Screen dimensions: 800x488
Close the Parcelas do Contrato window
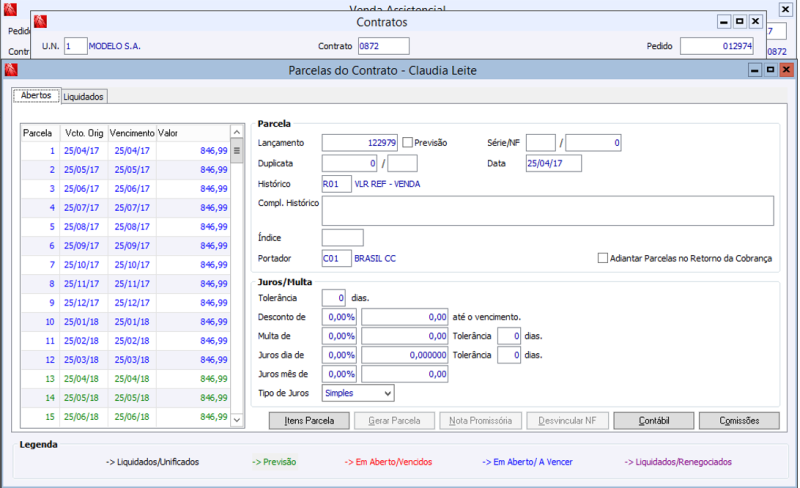click(787, 70)
